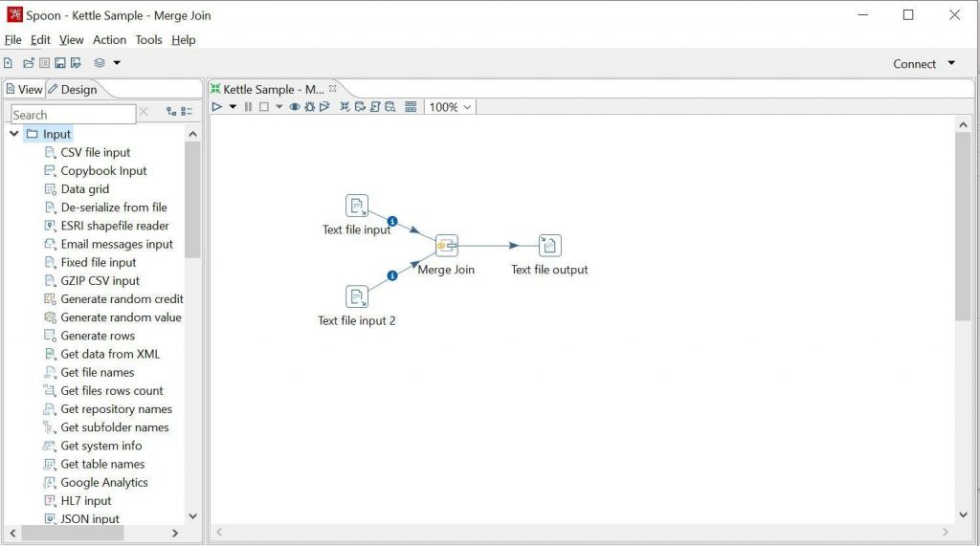Click info badge on Text file input hop
Screen dimensions: 980x546
391,221
